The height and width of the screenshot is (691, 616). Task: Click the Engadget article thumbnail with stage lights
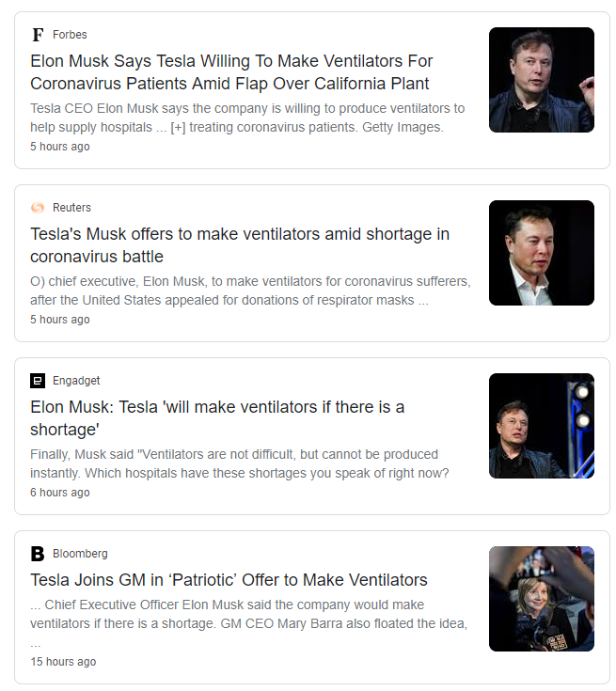(x=542, y=426)
